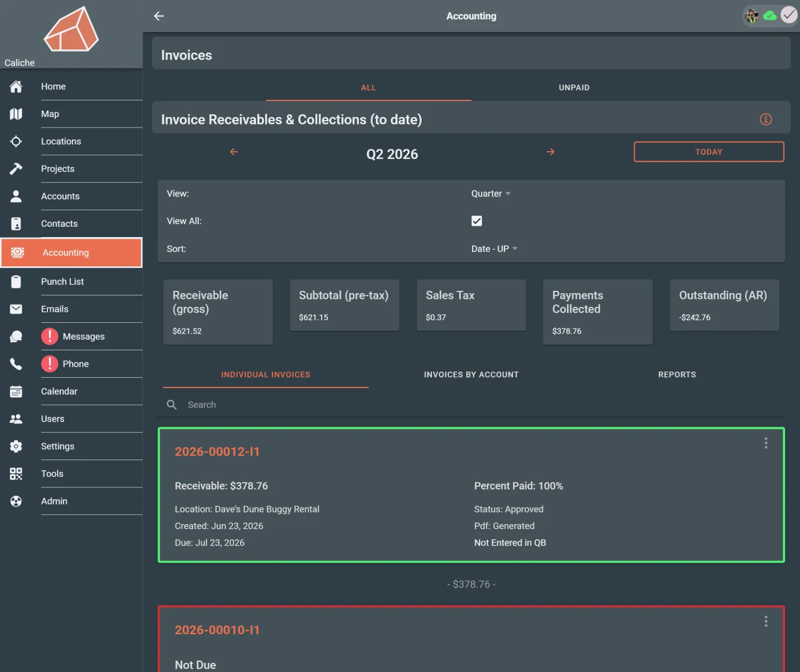
Task: Click the Phone handset icon
Action: [x=16, y=364]
